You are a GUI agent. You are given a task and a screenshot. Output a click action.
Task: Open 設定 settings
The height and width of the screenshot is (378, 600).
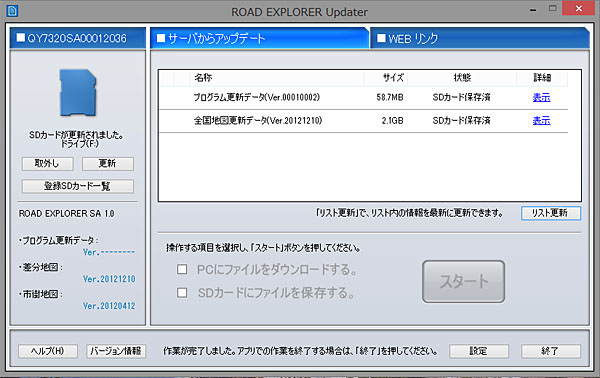pos(479,351)
